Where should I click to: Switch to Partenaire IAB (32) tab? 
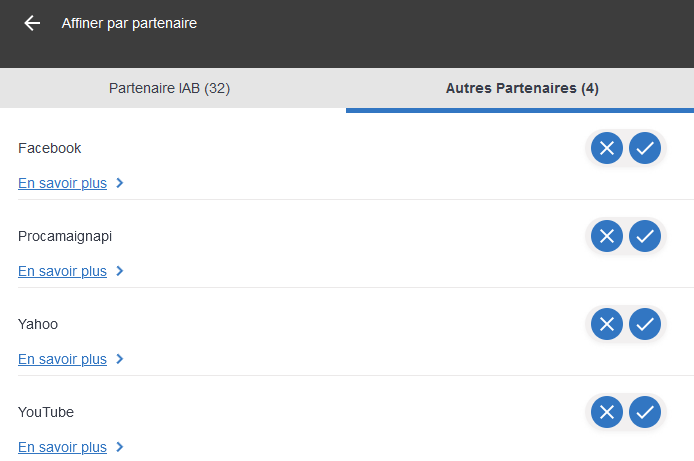(x=170, y=89)
